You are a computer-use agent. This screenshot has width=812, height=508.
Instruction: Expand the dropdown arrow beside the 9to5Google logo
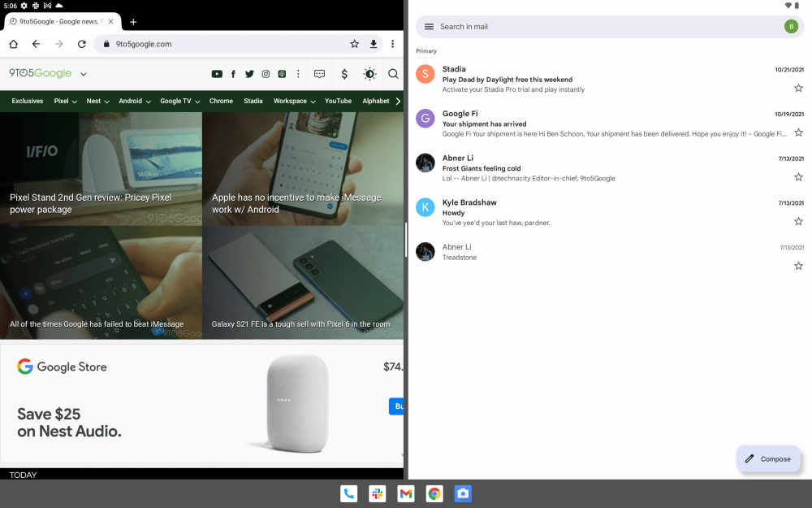point(84,74)
